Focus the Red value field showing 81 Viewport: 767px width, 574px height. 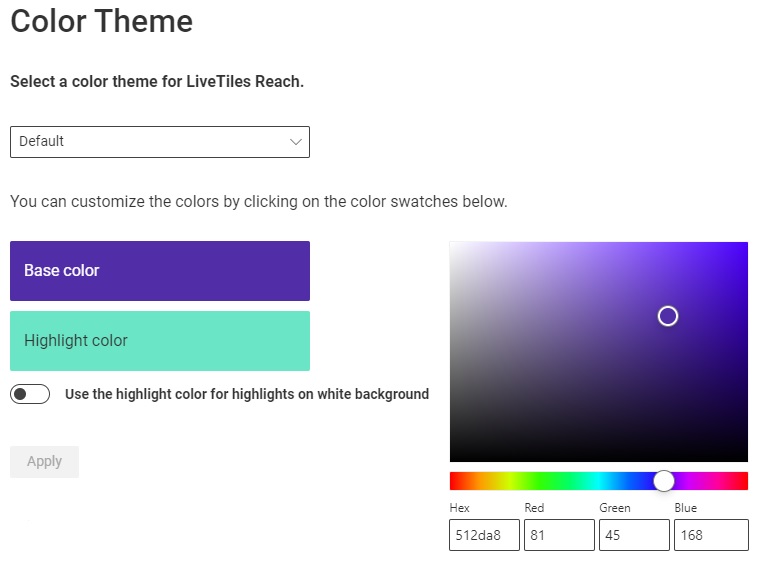click(x=559, y=535)
